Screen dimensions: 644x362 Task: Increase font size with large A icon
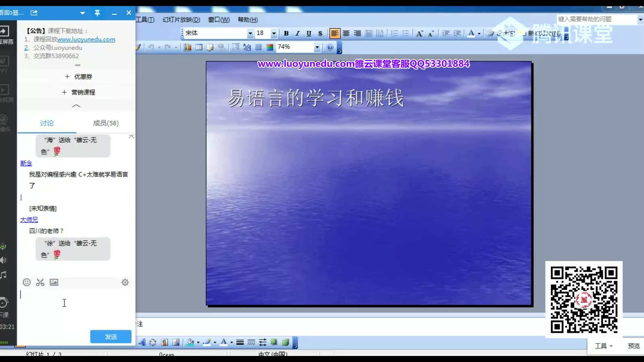click(419, 33)
